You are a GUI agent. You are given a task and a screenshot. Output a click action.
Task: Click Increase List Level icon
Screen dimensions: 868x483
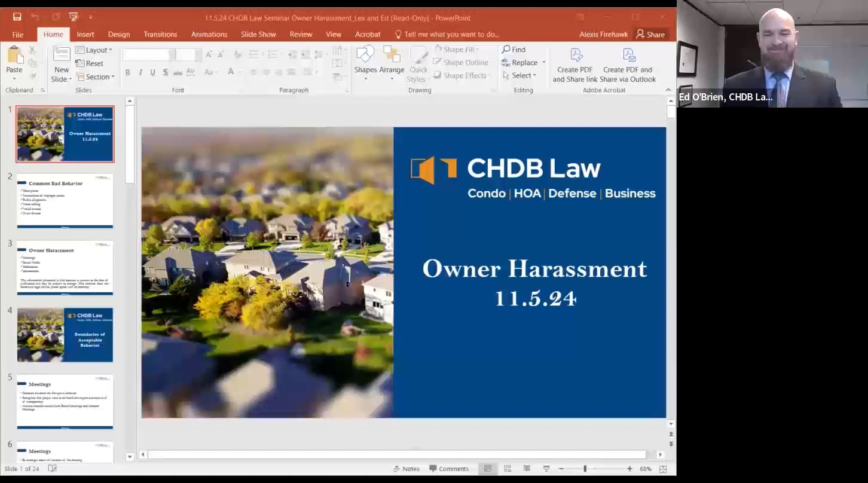coord(306,54)
